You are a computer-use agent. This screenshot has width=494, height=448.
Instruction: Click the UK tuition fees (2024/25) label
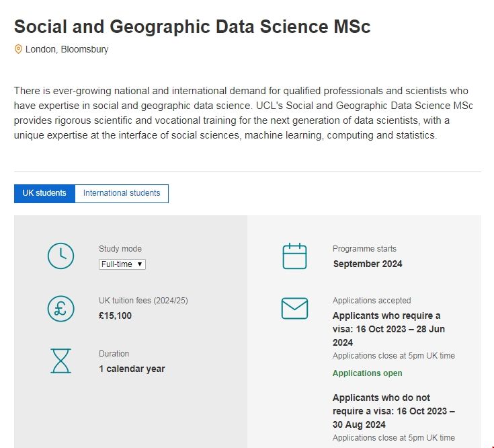pyautogui.click(x=143, y=301)
